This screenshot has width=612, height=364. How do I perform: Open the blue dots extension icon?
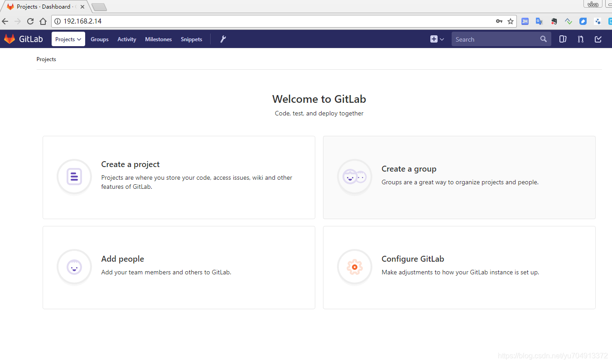[598, 21]
